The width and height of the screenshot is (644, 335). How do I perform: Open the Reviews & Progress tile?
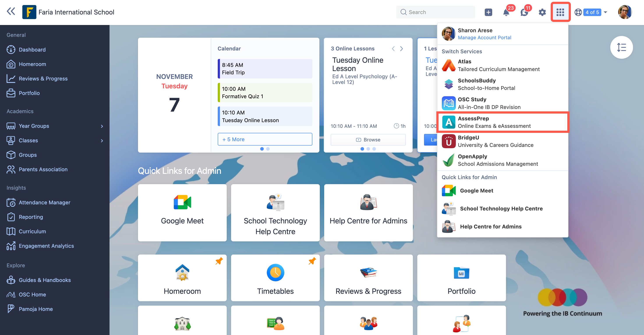(368, 278)
